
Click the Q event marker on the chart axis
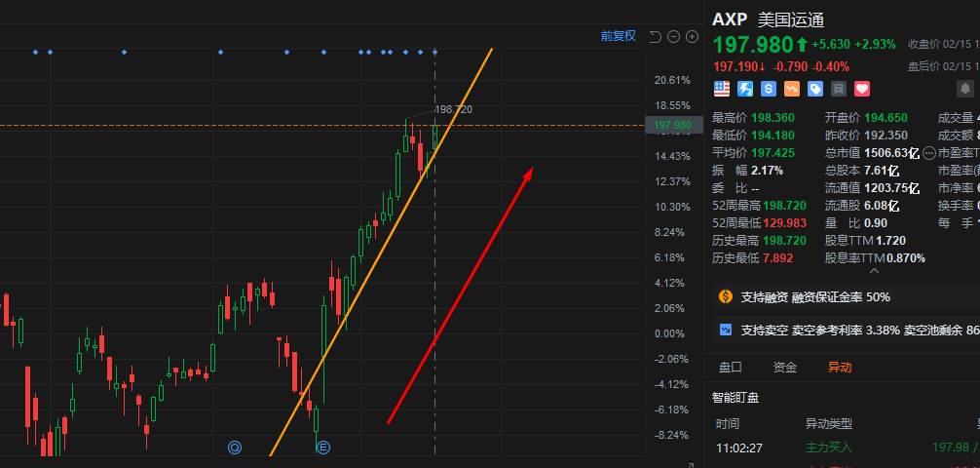pyautogui.click(x=235, y=448)
